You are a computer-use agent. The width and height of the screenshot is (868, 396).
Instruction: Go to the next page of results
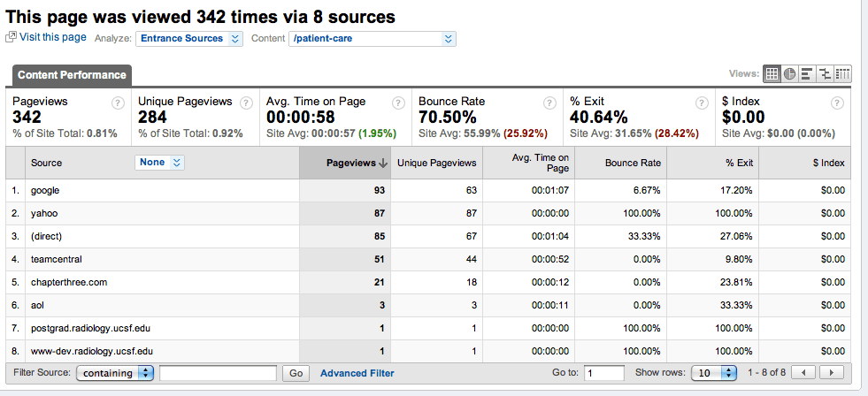pos(832,373)
